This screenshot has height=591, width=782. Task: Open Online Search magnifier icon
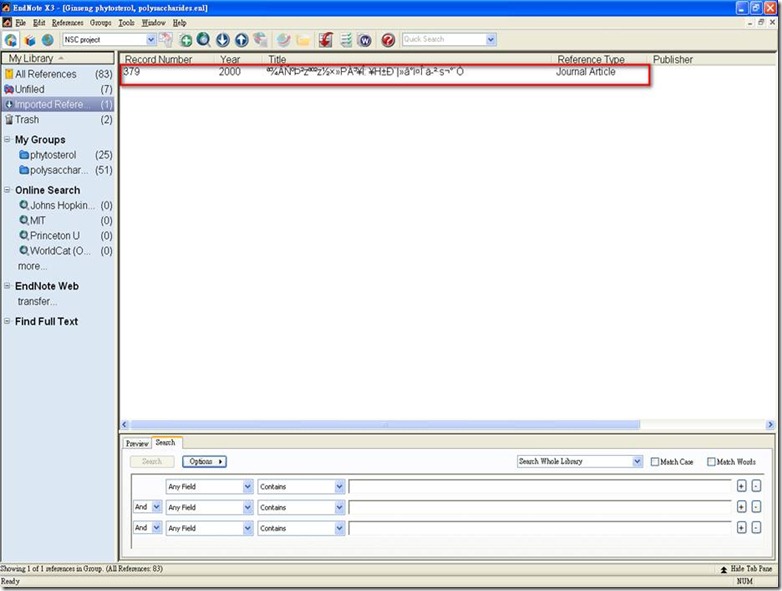[203, 39]
